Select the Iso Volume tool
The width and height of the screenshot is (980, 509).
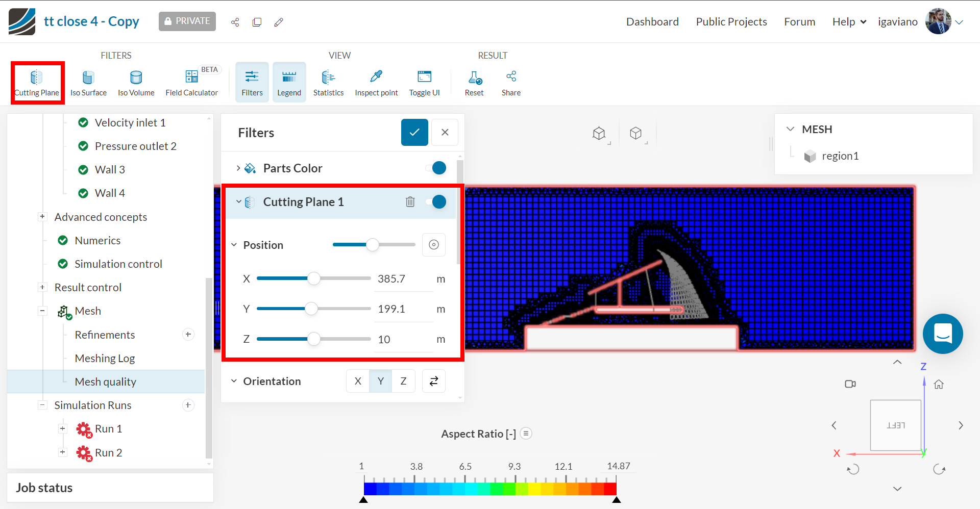pos(135,82)
